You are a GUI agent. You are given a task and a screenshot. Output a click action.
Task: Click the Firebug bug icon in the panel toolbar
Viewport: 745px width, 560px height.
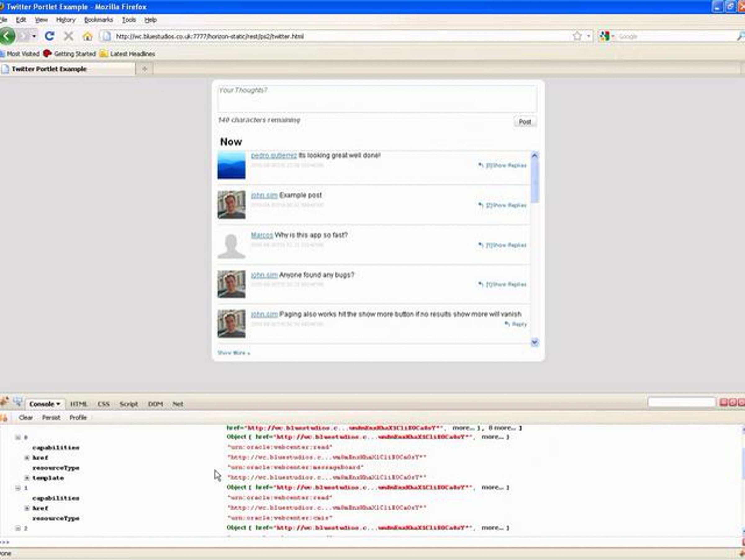tap(4, 402)
